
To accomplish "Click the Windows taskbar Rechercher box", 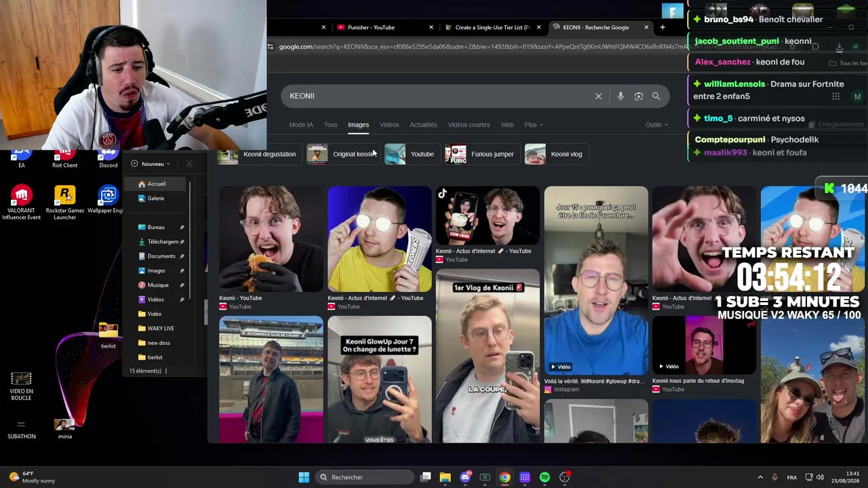I will 365,477.
